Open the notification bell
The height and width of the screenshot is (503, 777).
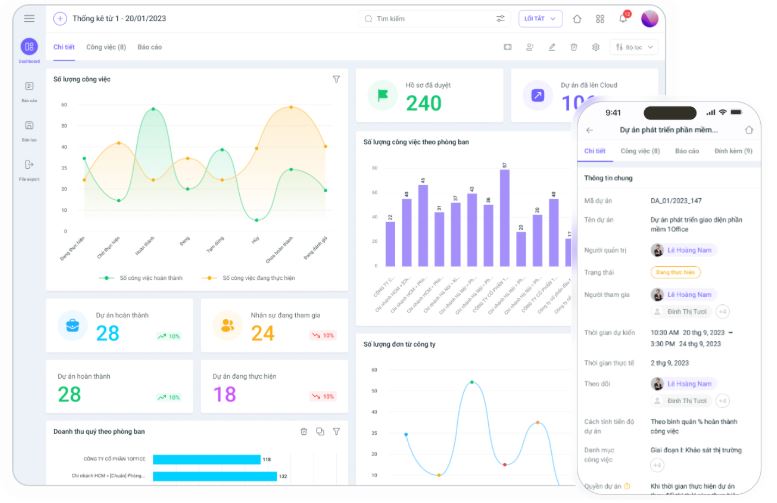[624, 18]
